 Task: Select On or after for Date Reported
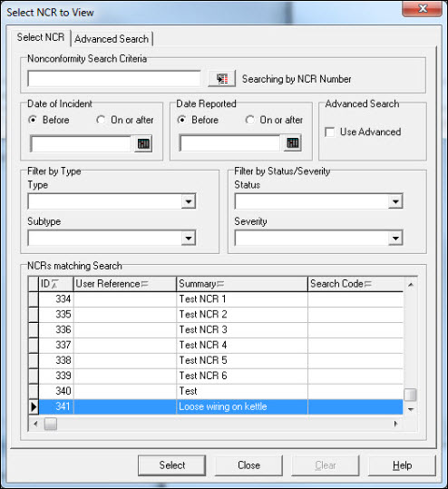pos(249,120)
